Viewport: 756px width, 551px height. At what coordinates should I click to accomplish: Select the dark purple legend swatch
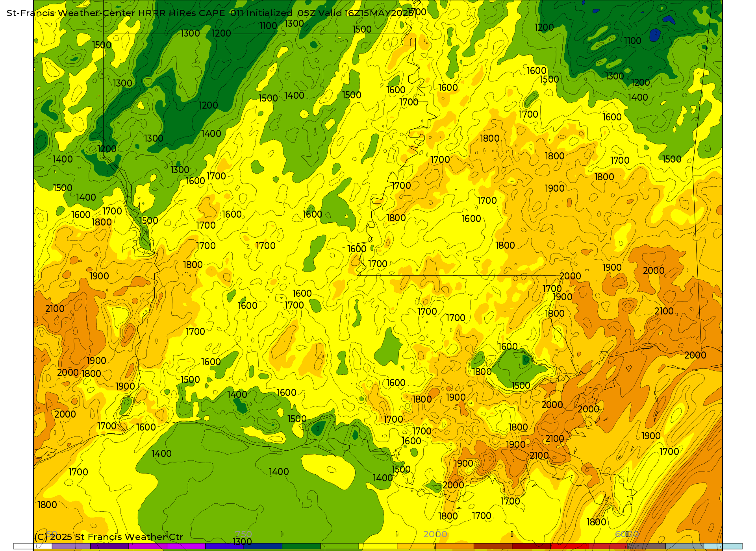[x=109, y=546]
